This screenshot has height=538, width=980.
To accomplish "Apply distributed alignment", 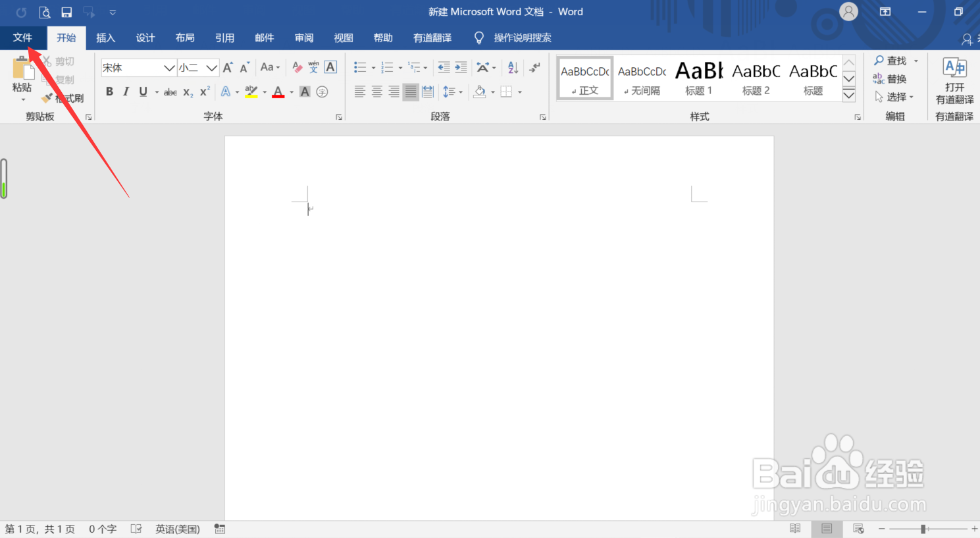I will 428,92.
